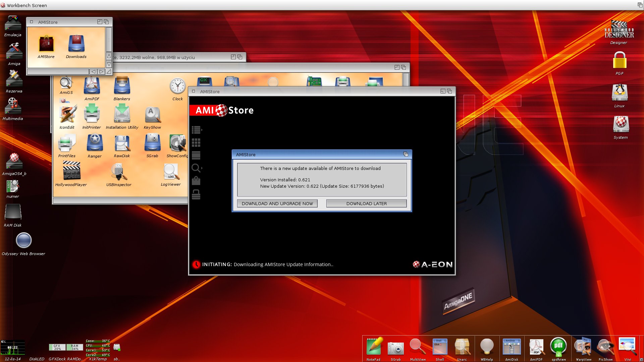Image resolution: width=644 pixels, height=362 pixels.
Task: Open Shell from the dock
Action: (440, 350)
